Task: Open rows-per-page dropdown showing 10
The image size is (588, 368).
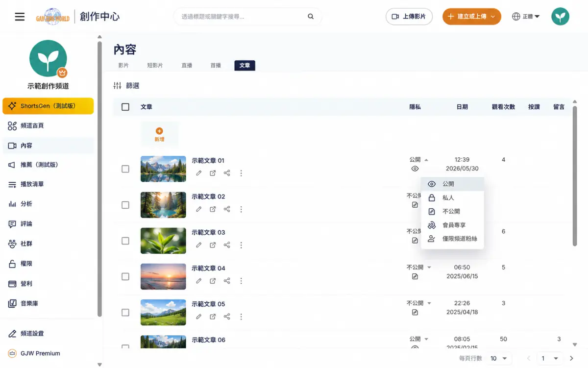Action: 500,359
